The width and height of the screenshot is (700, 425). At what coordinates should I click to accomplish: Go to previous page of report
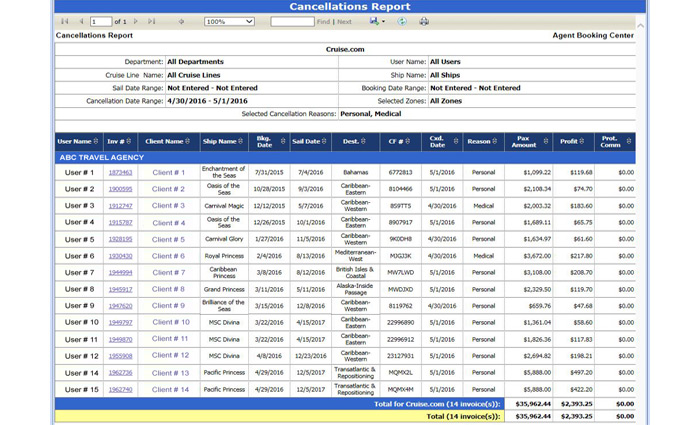click(81, 21)
